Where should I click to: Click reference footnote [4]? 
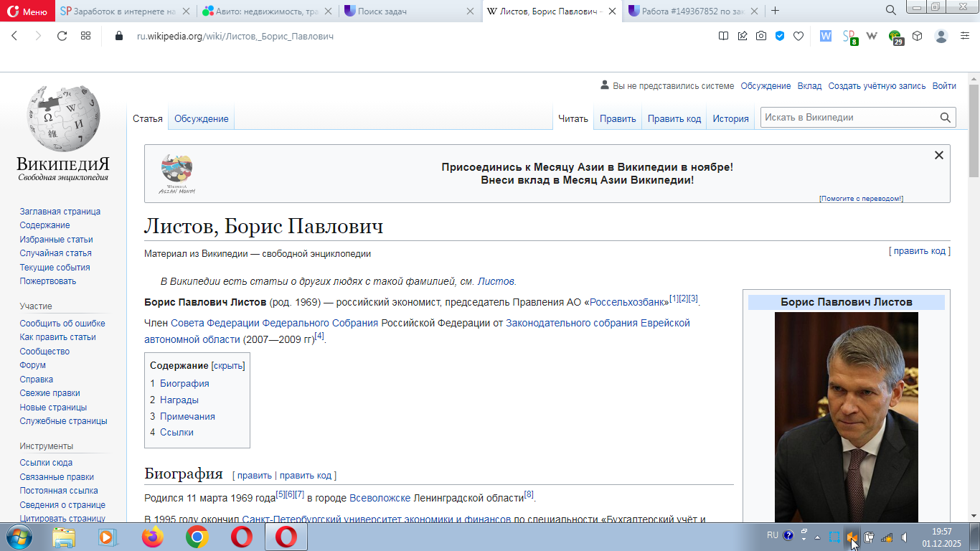319,336
